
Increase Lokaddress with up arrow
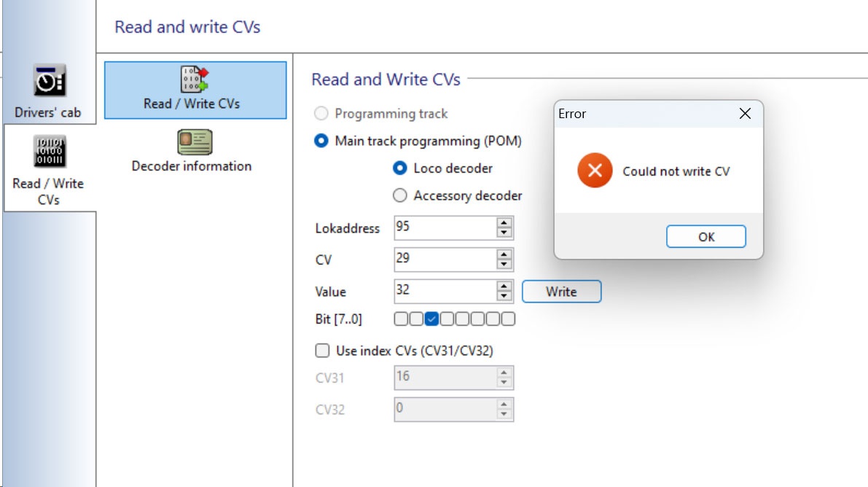[504, 222]
